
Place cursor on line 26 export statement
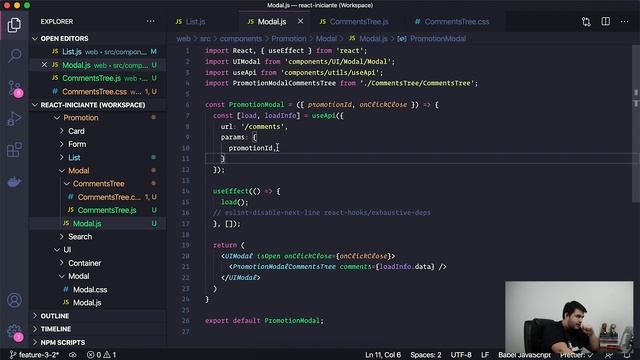pyautogui.click(x=264, y=321)
